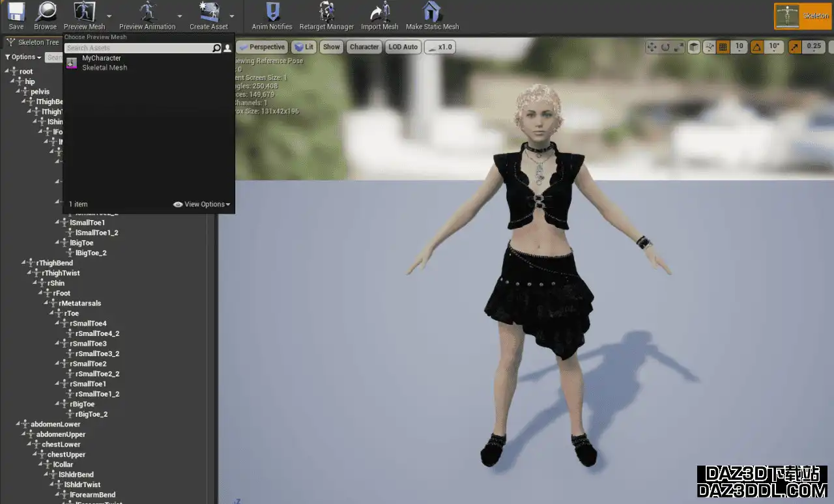Click the Search Assets input field

coord(138,48)
